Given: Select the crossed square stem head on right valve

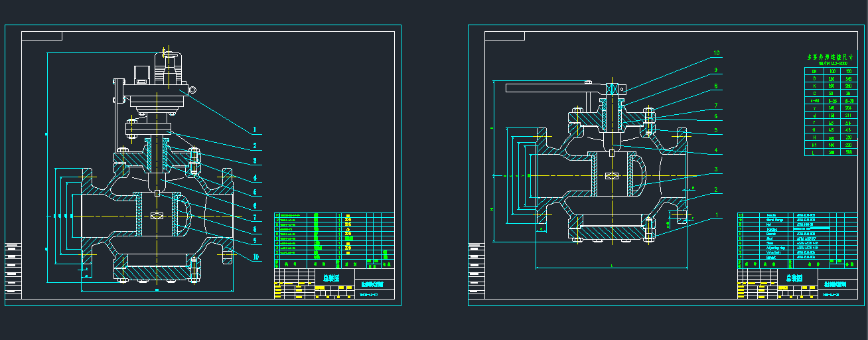Looking at the screenshot, I should point(615,90).
